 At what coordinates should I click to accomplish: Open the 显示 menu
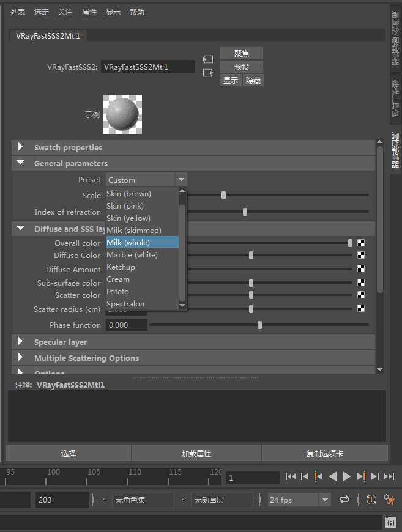point(113,12)
